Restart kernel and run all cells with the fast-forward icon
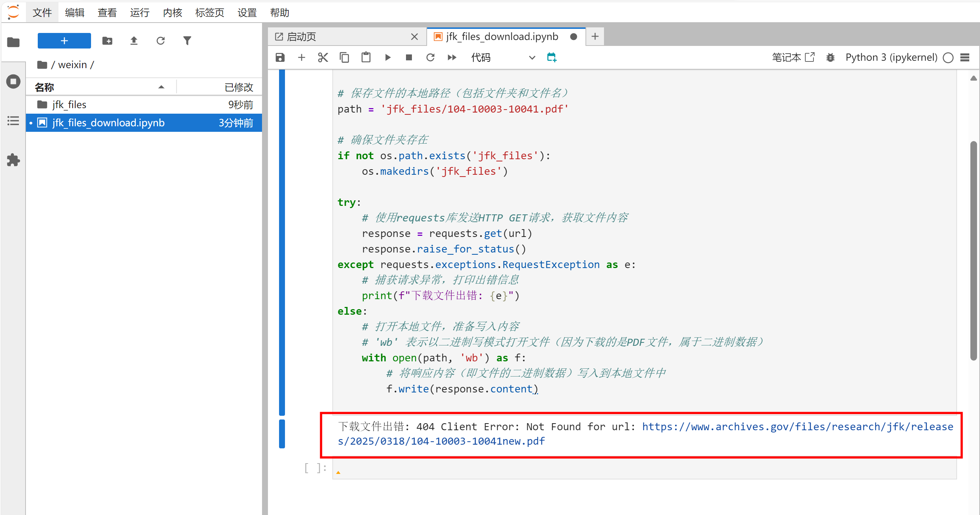The image size is (980, 515). click(452, 57)
